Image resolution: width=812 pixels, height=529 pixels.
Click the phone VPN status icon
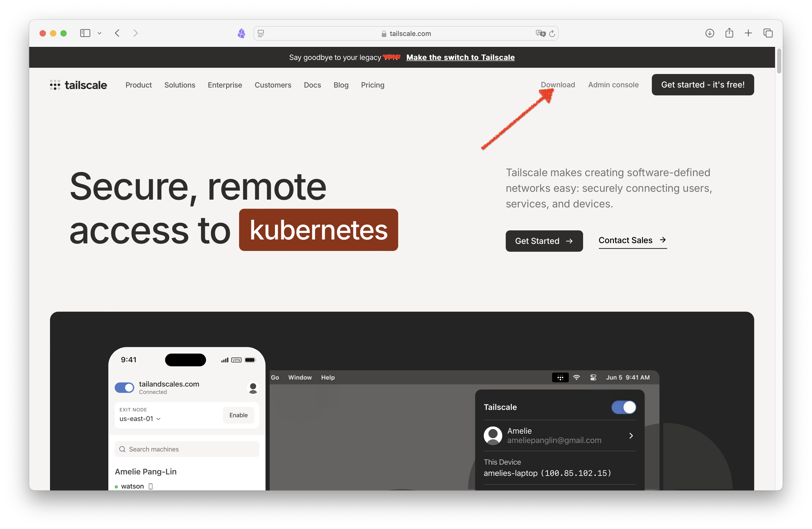point(236,360)
